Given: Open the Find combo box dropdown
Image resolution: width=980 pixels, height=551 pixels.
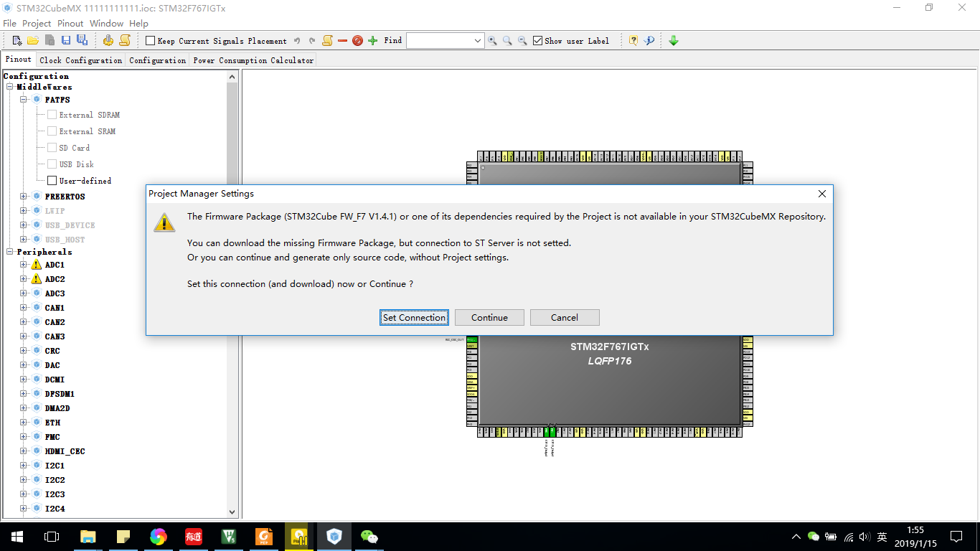Looking at the screenshot, I should [478, 41].
